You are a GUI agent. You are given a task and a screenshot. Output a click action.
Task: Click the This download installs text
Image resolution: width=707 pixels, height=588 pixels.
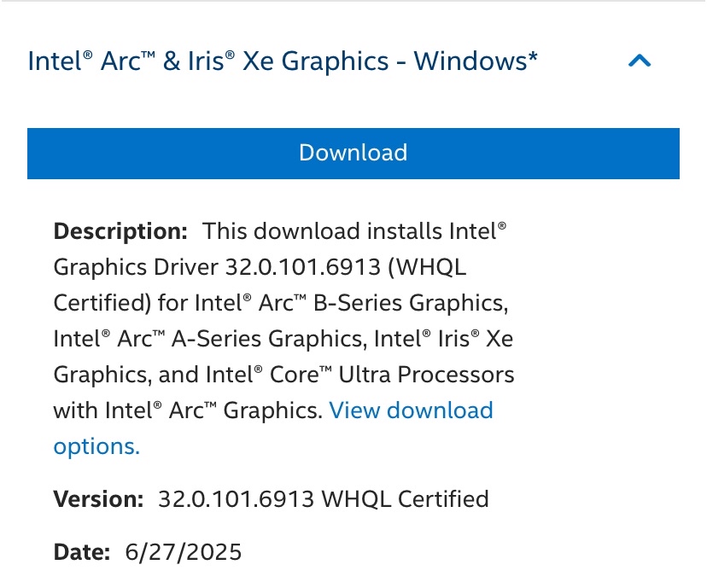[x=324, y=231]
